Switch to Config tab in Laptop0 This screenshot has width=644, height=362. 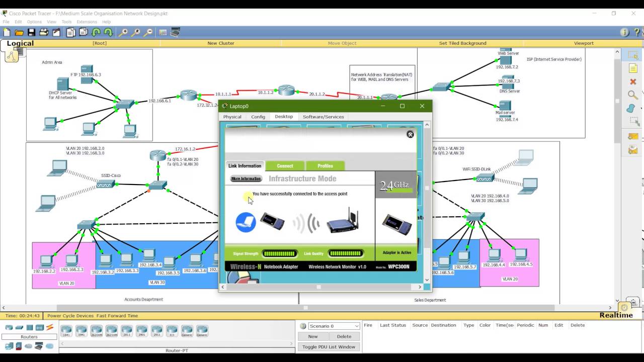coord(258,117)
